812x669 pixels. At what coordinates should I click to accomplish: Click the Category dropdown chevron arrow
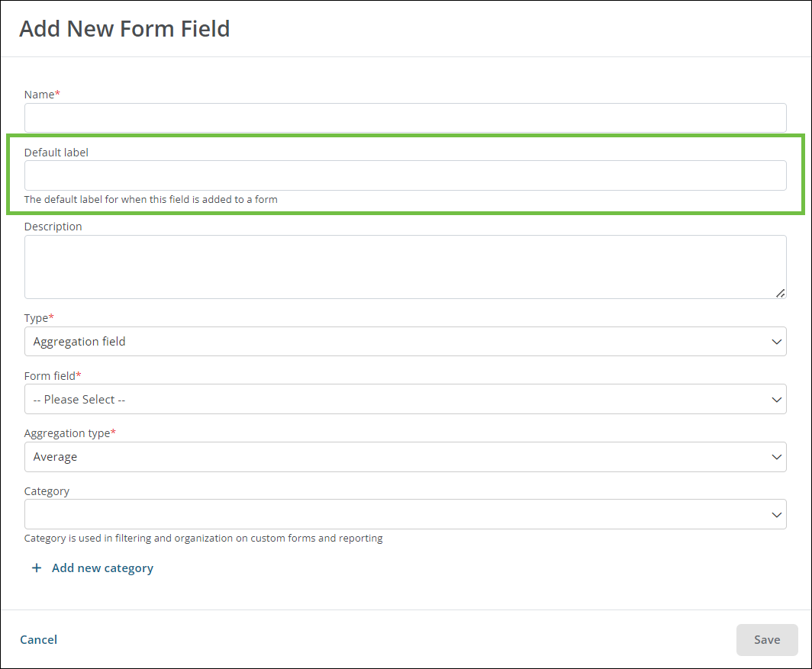(x=776, y=515)
